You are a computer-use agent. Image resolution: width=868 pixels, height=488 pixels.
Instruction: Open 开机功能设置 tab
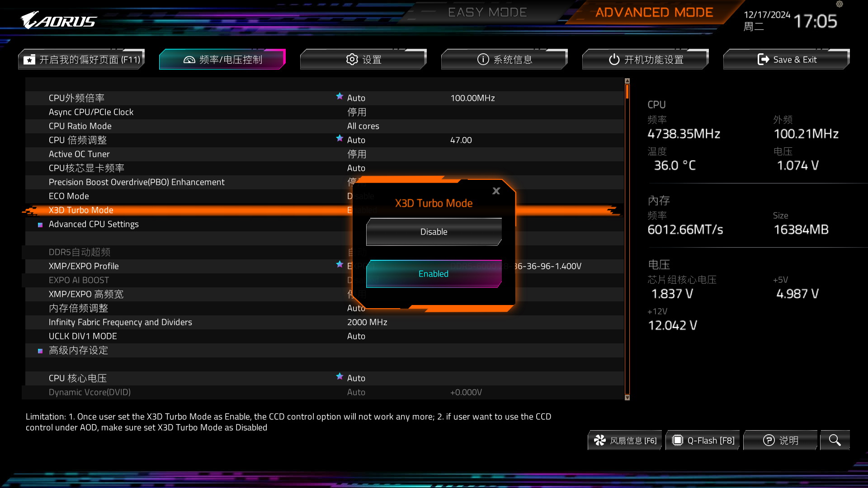click(646, 59)
